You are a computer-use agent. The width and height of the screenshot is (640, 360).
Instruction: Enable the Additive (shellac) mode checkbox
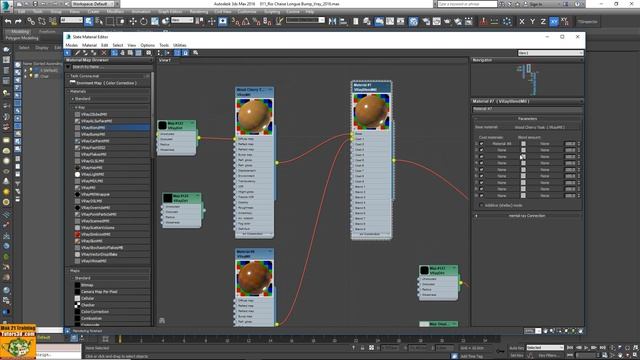click(481, 205)
